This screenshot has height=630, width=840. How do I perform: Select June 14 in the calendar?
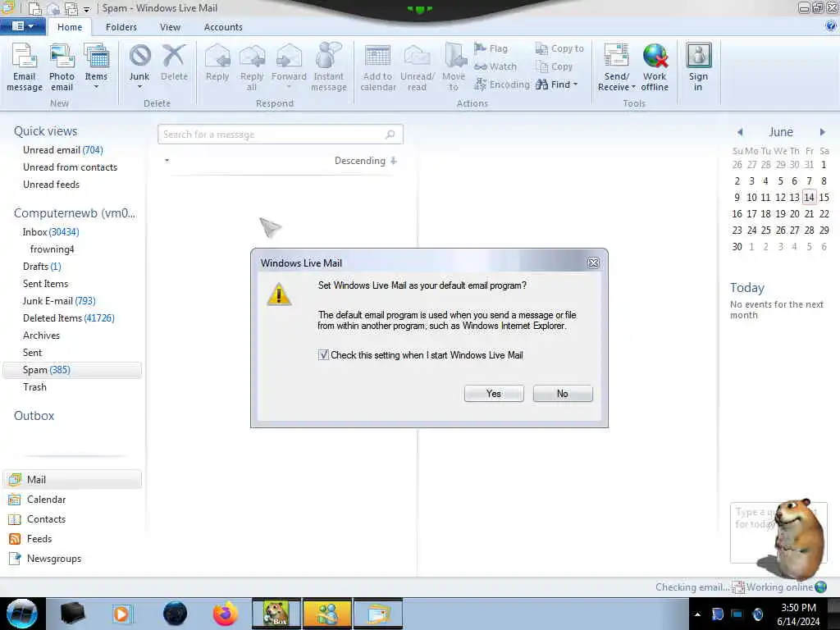(809, 198)
